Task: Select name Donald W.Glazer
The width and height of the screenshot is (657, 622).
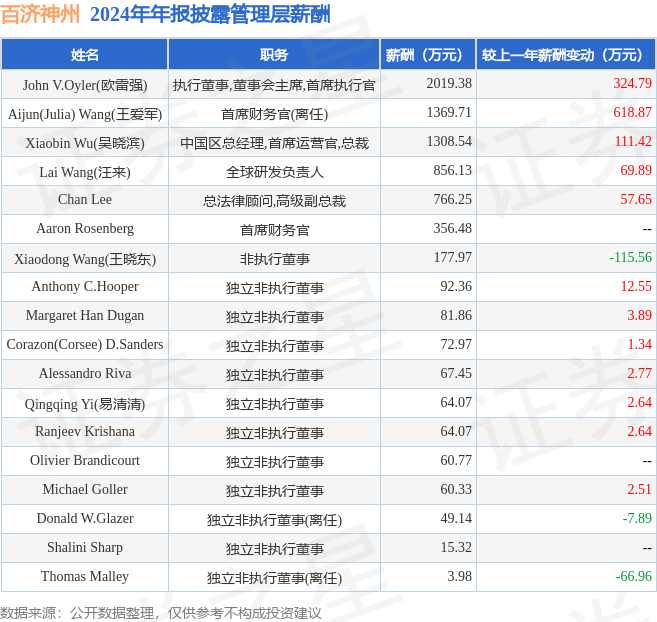Action: pyautogui.click(x=85, y=518)
